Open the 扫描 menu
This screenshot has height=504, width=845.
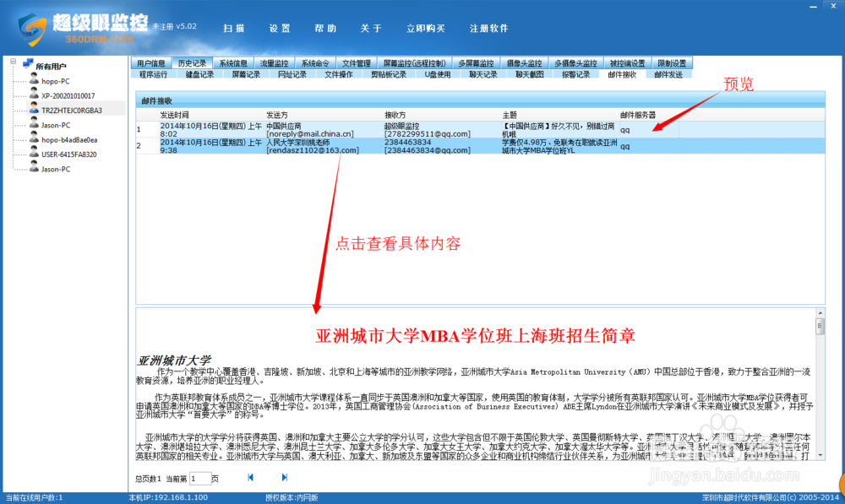[x=234, y=28]
